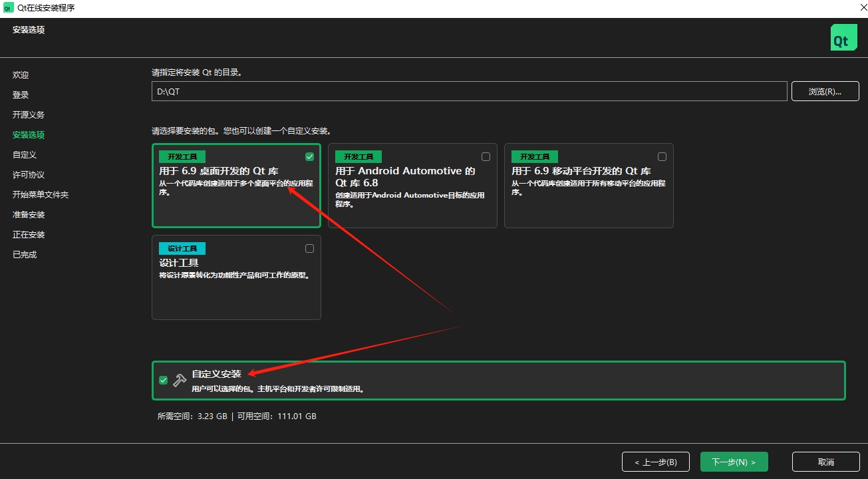Click the Qt logo in the header
The width and height of the screenshot is (868, 479).
(843, 38)
